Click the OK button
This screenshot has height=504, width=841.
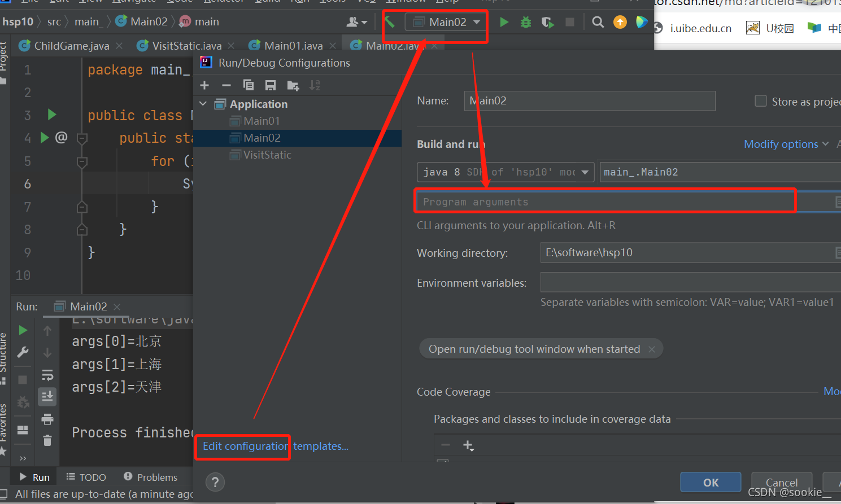(x=711, y=483)
